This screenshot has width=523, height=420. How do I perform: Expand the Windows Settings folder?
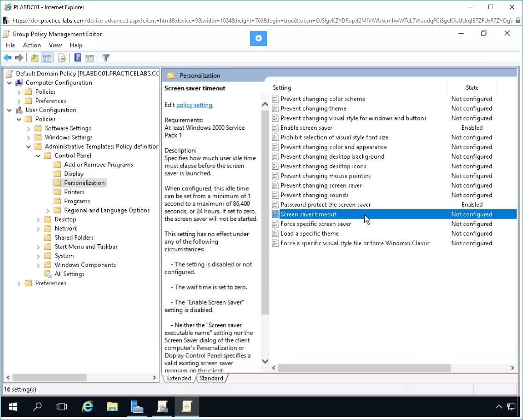[x=29, y=138]
